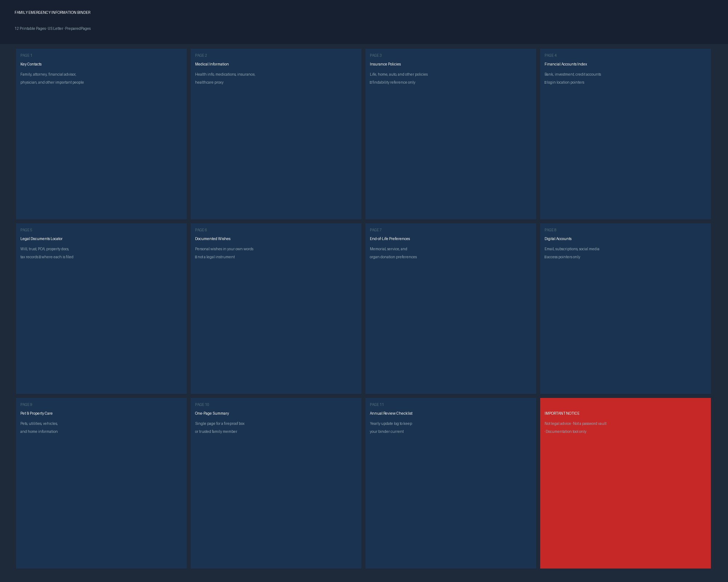This screenshot has width=728, height=582.
Task: Select the '12 Printable Pages · US Letter' subtitle
Action: [x=39, y=28]
